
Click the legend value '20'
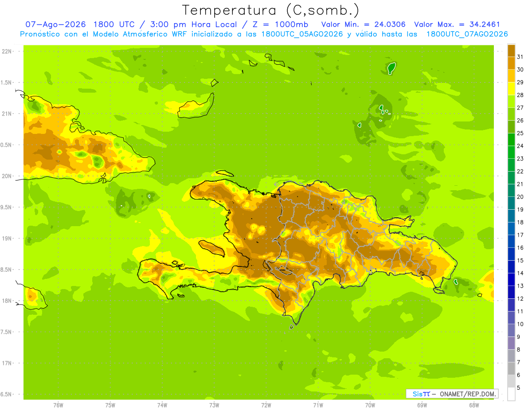520,197
